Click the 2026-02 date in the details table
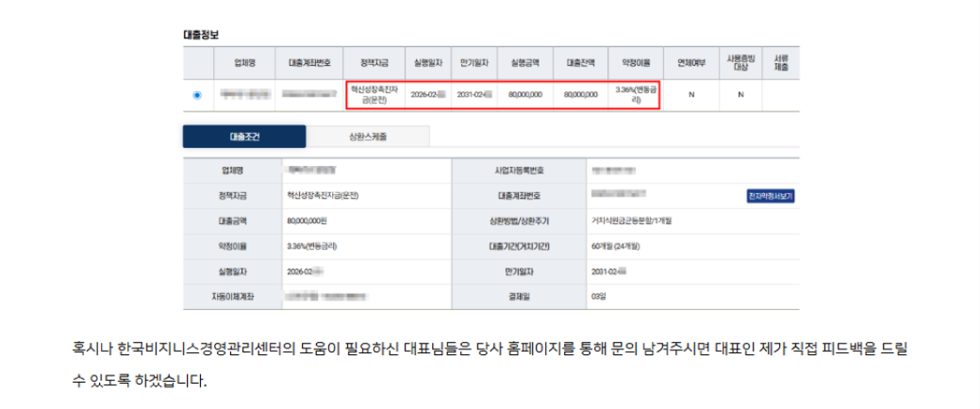Image resolution: width=980 pixels, height=409 pixels. tap(304, 271)
